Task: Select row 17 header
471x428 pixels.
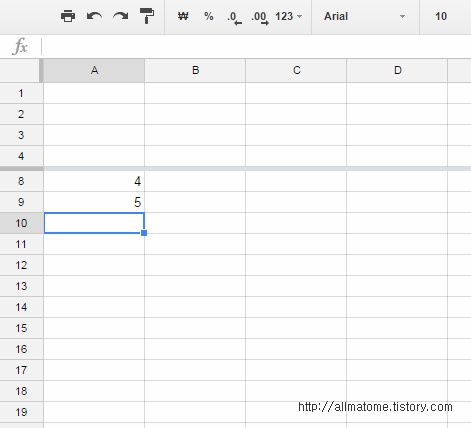Action: (21, 370)
